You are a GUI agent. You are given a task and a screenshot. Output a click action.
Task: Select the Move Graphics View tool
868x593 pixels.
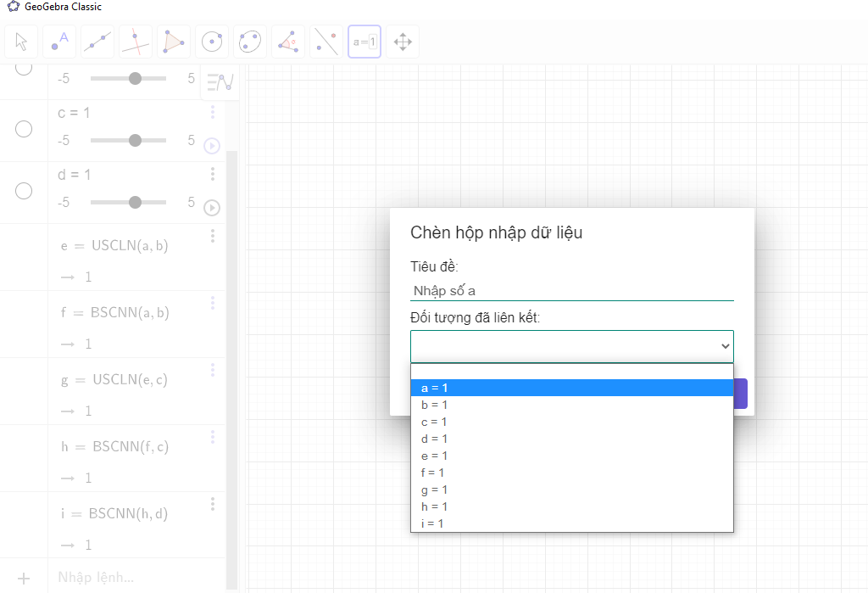click(403, 42)
